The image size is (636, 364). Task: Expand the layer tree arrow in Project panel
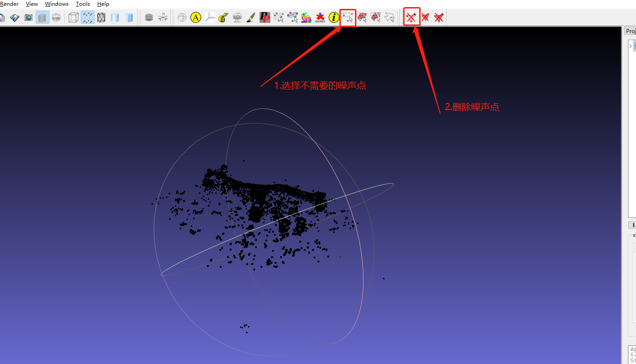630,45
